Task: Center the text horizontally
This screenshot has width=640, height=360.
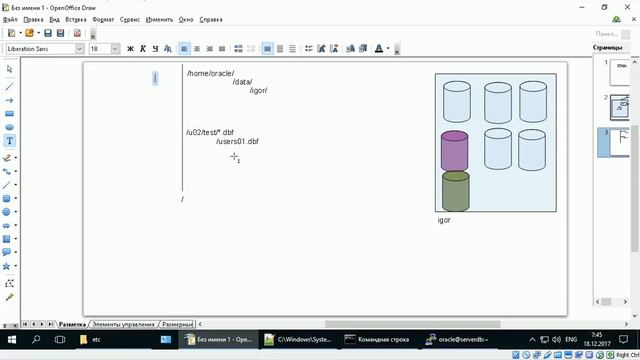Action: click(197, 49)
